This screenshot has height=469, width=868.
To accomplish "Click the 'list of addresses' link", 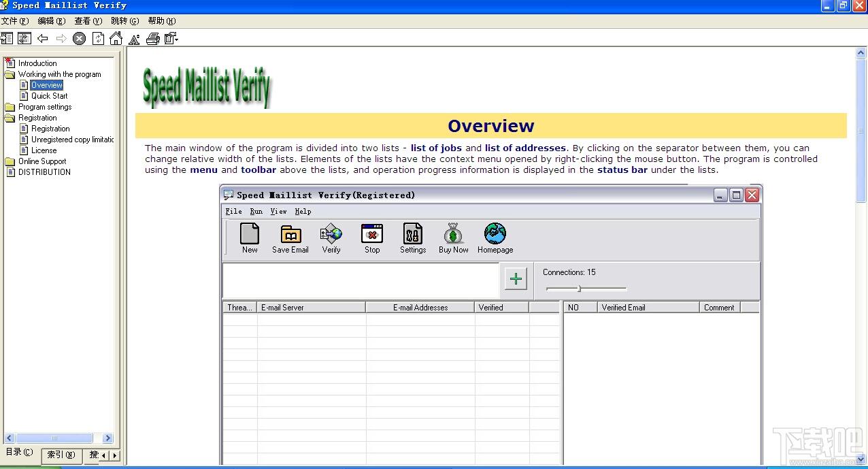I will [525, 148].
